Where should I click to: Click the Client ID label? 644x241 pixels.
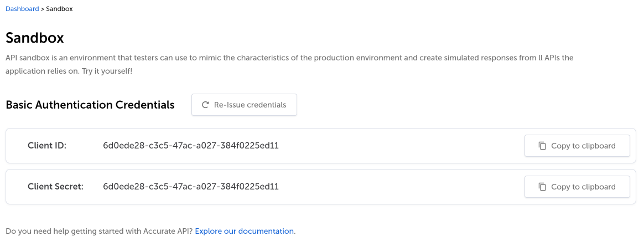[x=47, y=146]
